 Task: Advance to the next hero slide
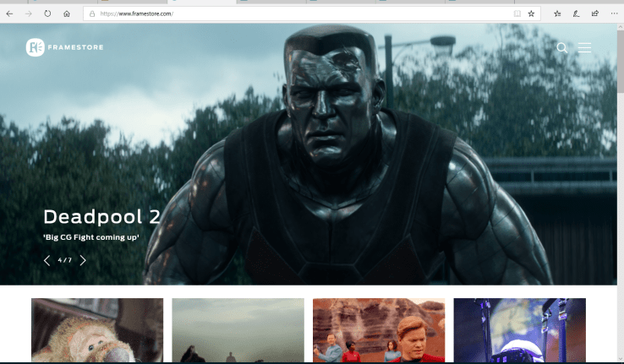(83, 260)
